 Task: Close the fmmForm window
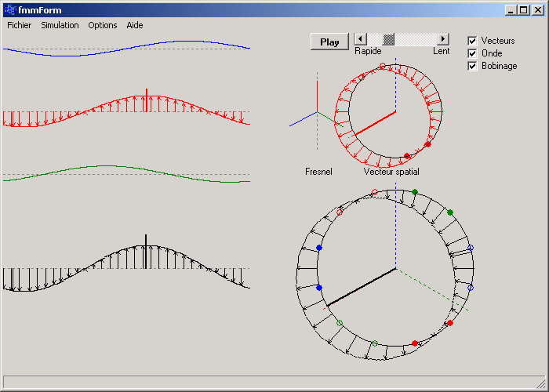coord(538,9)
